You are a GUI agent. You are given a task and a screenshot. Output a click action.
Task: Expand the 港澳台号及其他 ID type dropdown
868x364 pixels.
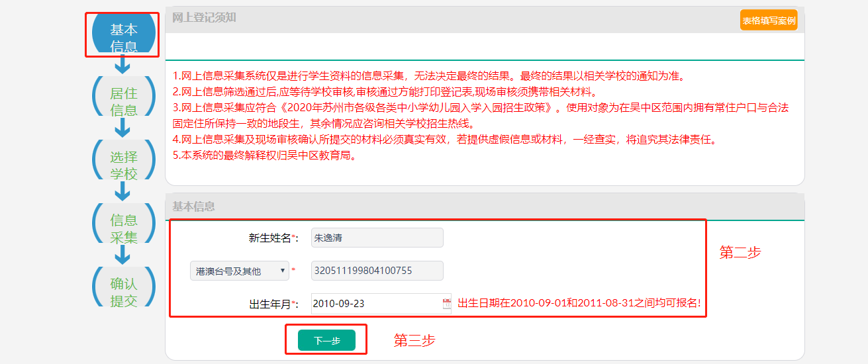pyautogui.click(x=240, y=271)
